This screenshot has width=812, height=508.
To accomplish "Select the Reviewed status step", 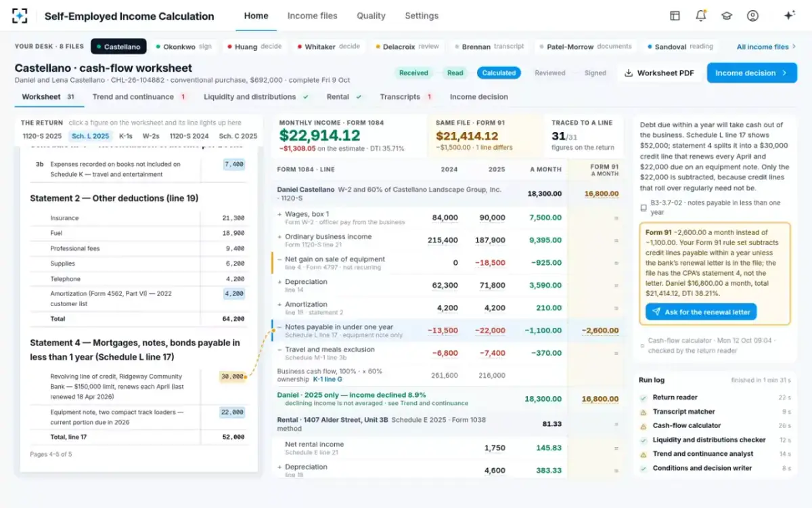I will tap(549, 73).
